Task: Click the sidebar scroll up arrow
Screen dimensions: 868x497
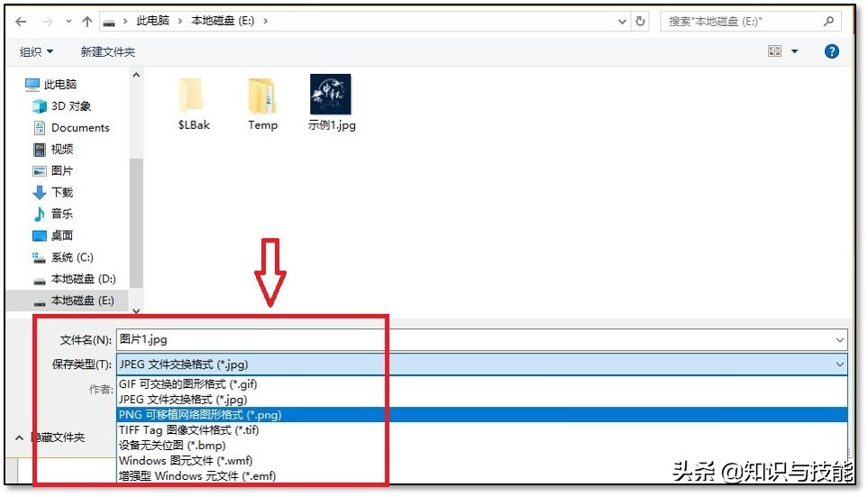Action: 136,76
